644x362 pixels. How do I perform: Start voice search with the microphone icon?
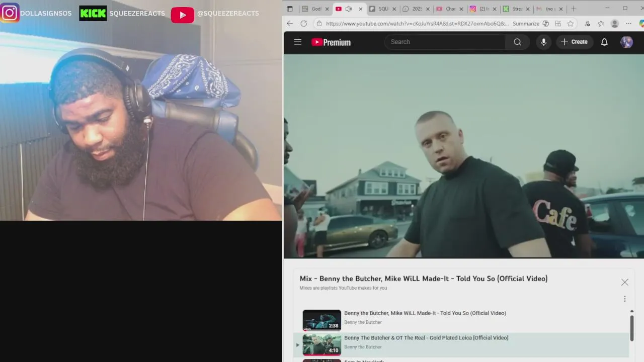(x=543, y=42)
